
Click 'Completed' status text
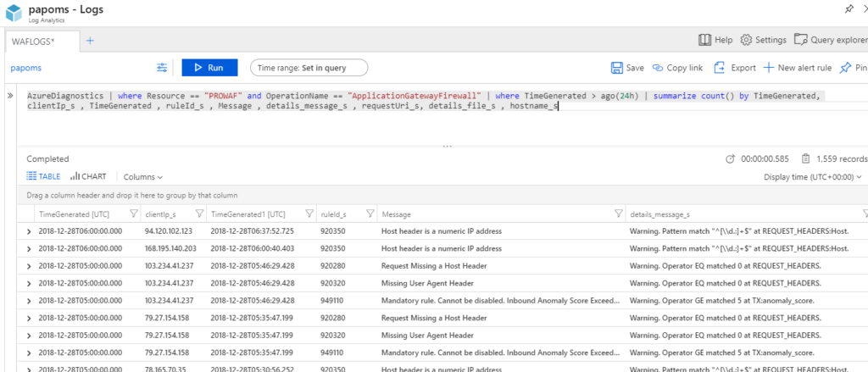click(47, 158)
